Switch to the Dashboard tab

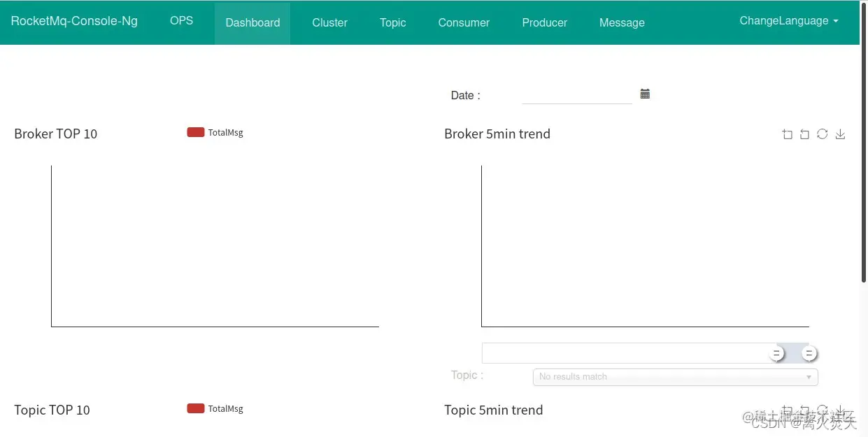point(252,23)
